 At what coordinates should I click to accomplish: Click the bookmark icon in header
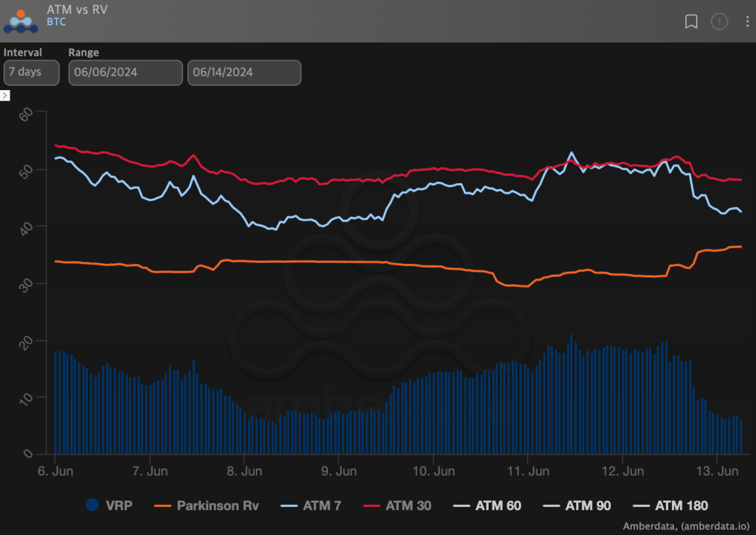tap(691, 21)
